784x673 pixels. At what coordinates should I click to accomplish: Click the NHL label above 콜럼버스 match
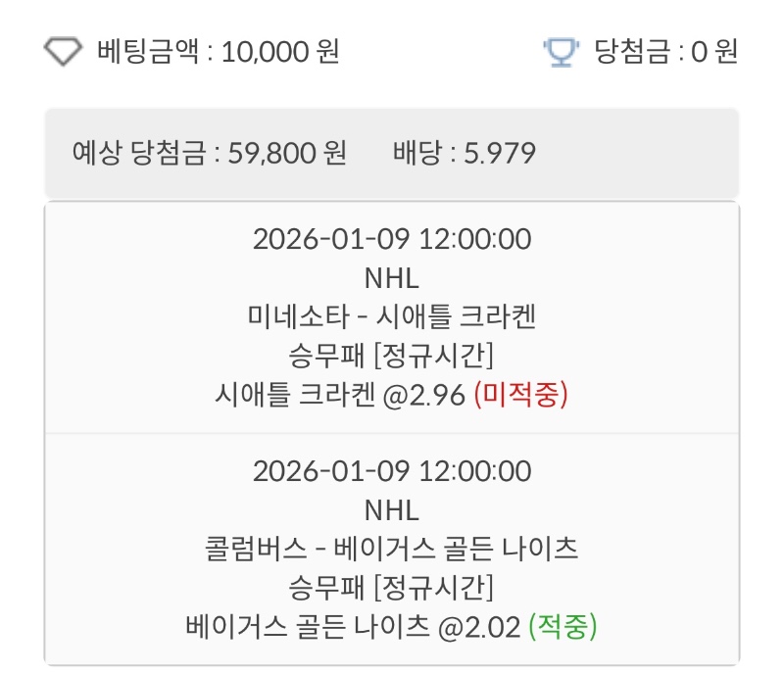391,509
